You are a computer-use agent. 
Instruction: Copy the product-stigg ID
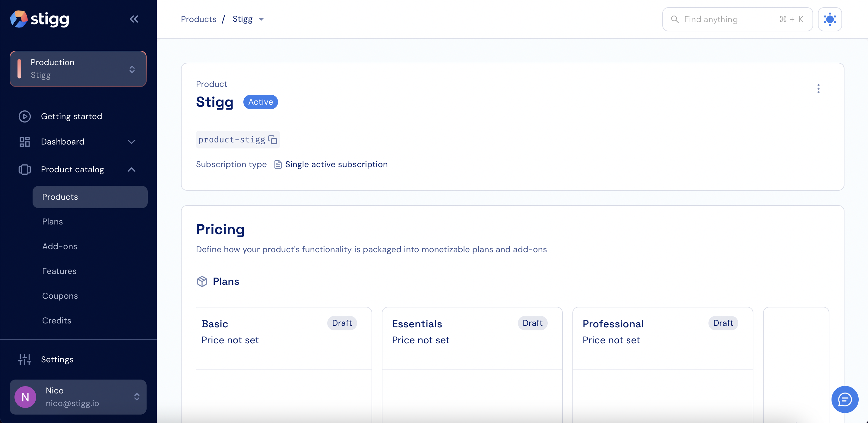click(x=273, y=139)
